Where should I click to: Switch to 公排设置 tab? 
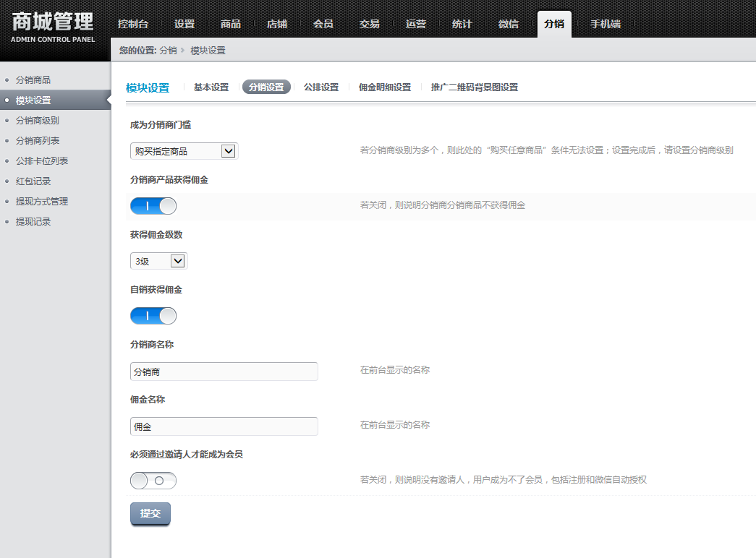coord(321,87)
